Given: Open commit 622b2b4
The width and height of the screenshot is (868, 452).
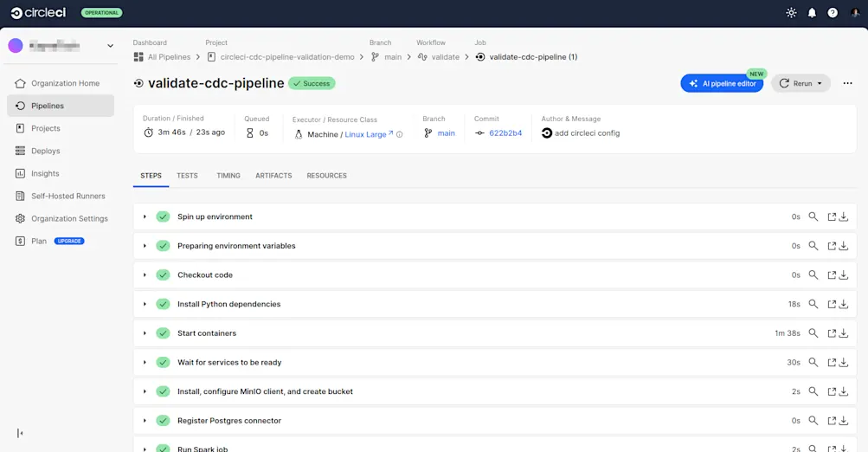Looking at the screenshot, I should pyautogui.click(x=505, y=133).
